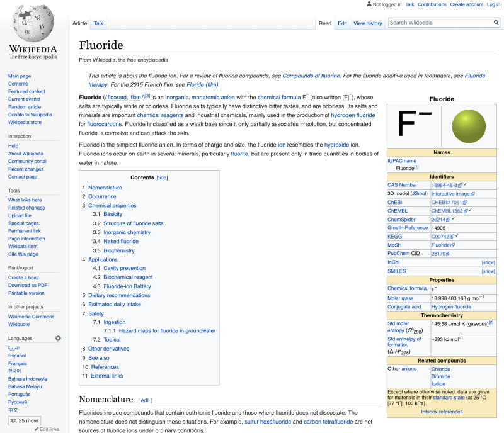Switch to the Talk tab

pyautogui.click(x=98, y=23)
